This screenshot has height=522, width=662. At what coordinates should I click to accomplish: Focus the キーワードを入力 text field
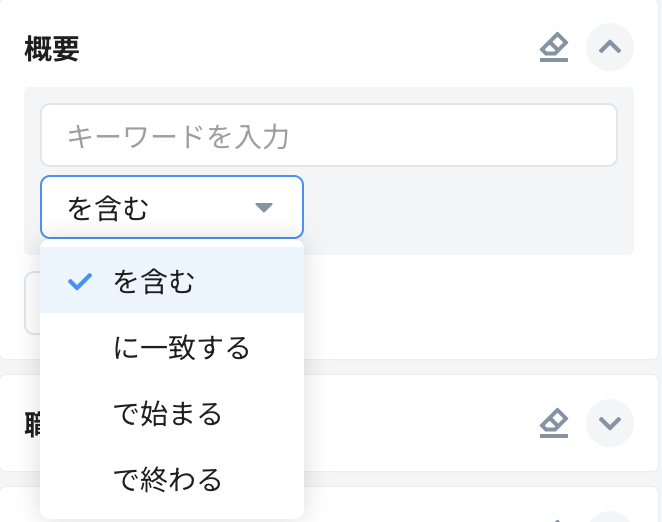click(x=328, y=135)
